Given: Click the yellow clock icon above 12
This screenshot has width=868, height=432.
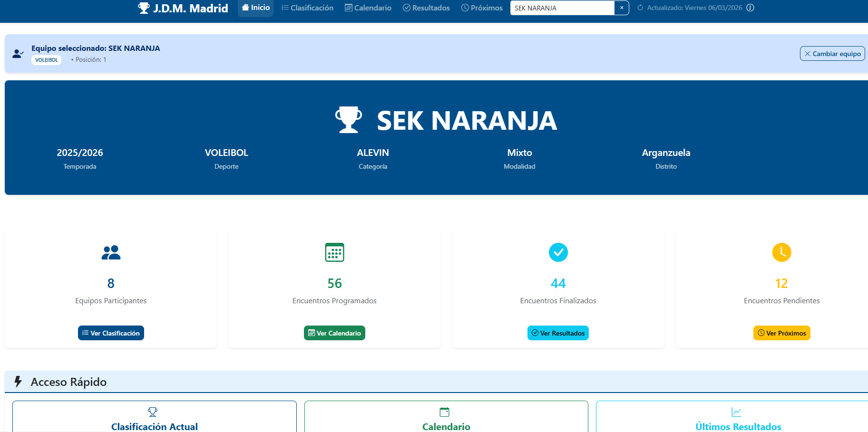Looking at the screenshot, I should coord(781,252).
